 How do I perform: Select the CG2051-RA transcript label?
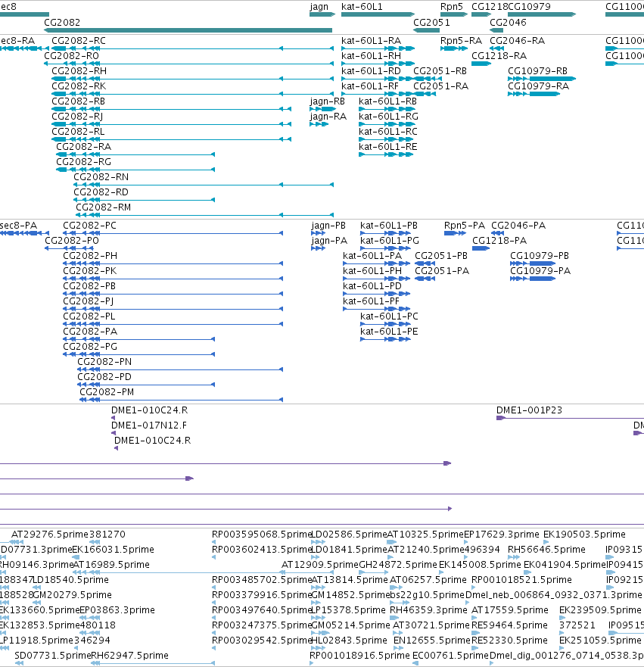click(440, 86)
